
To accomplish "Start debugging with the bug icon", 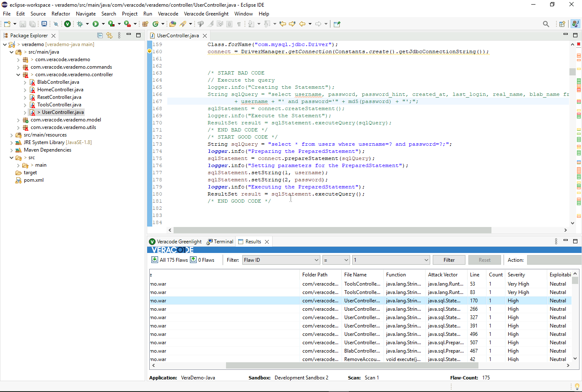I will coord(80,24).
